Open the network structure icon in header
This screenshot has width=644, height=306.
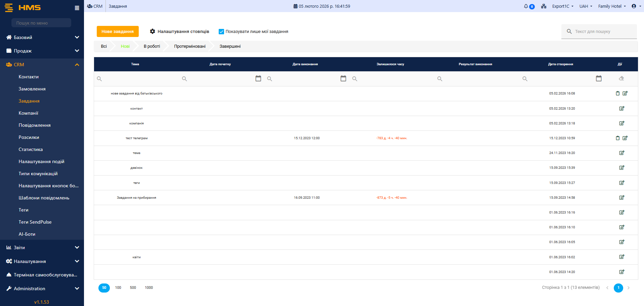pos(544,6)
